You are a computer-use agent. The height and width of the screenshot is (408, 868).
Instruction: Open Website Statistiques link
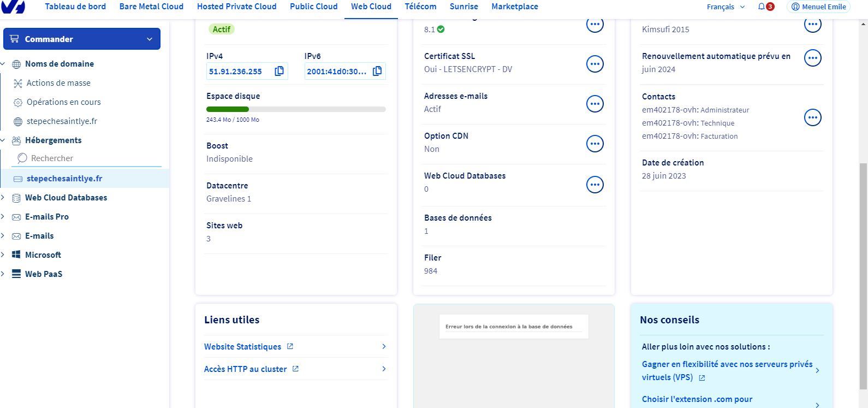tap(243, 347)
